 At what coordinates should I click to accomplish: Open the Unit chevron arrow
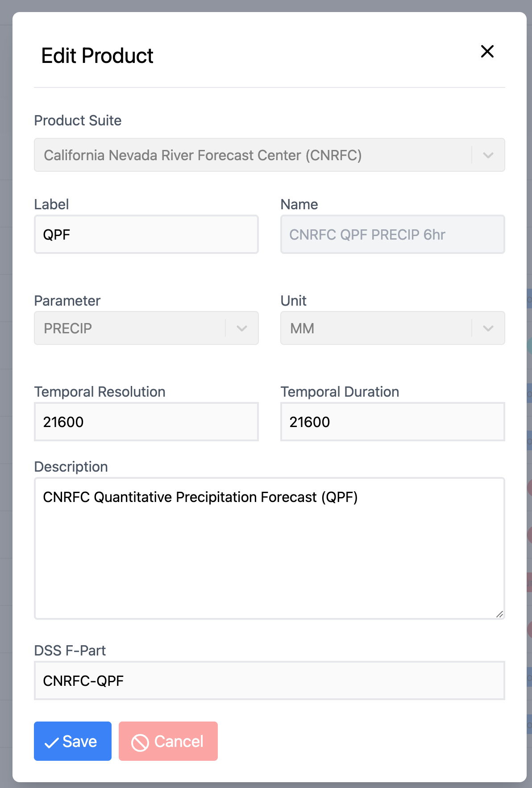488,328
